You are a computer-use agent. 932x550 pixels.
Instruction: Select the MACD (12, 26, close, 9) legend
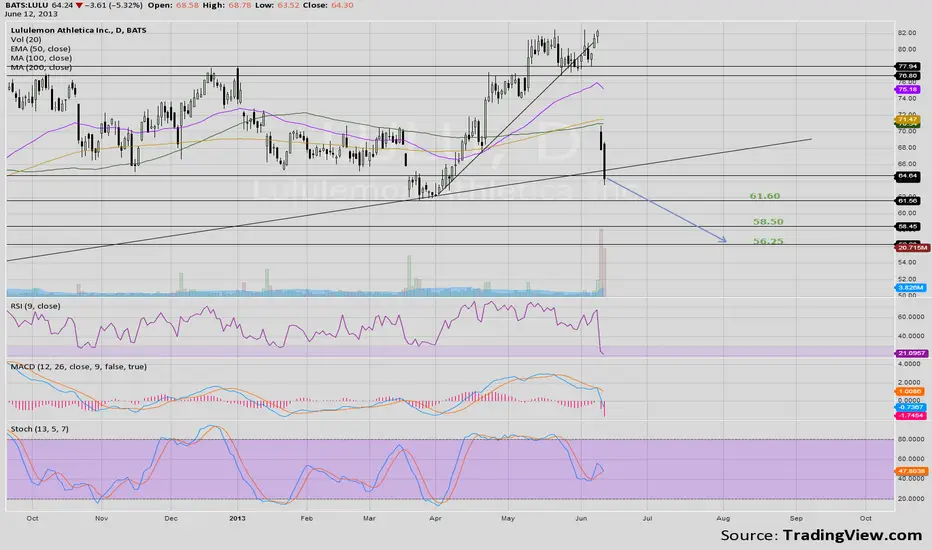click(78, 366)
